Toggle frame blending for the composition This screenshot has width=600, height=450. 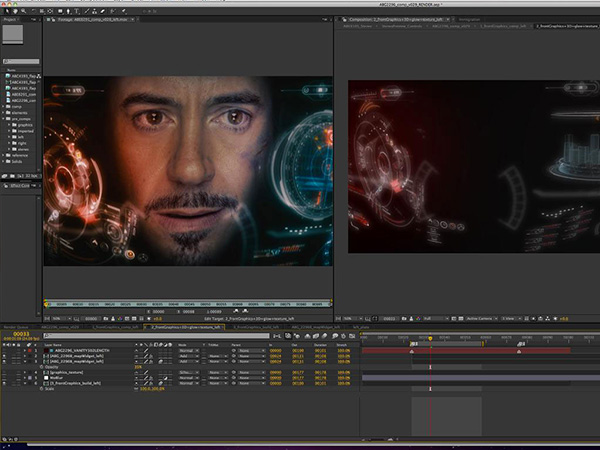(316, 336)
